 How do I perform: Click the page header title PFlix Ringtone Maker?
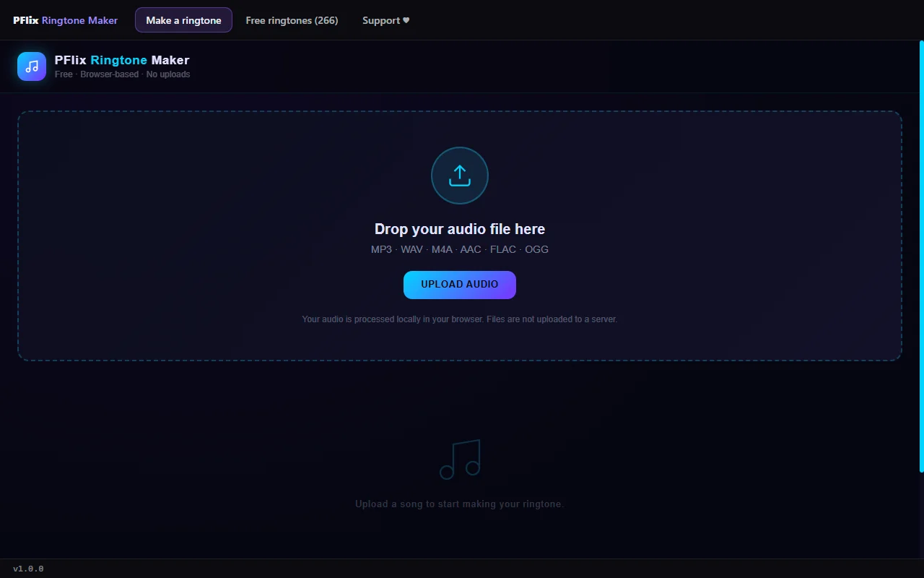point(122,60)
